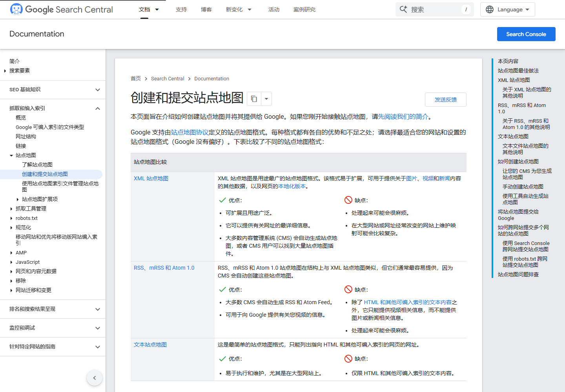The width and height of the screenshot is (565, 392).
Task: Jump to 站点地图最佳做法 in page contents
Action: pos(518,71)
